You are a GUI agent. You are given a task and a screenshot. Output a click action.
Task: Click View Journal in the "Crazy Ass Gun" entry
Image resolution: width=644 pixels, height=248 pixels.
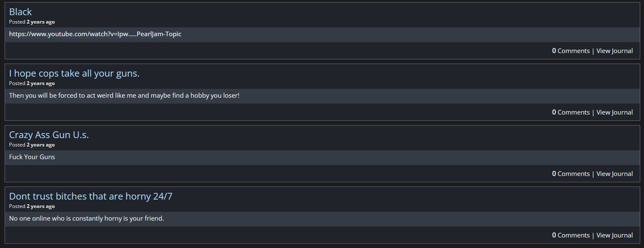pos(615,174)
